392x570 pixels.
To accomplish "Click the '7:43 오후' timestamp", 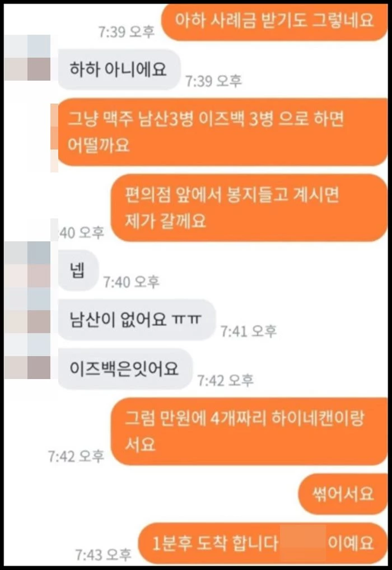I will (x=103, y=555).
